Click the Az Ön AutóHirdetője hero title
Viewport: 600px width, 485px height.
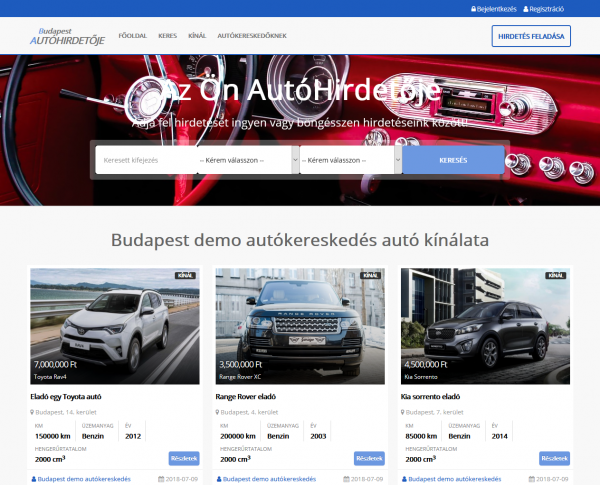pyautogui.click(x=300, y=90)
